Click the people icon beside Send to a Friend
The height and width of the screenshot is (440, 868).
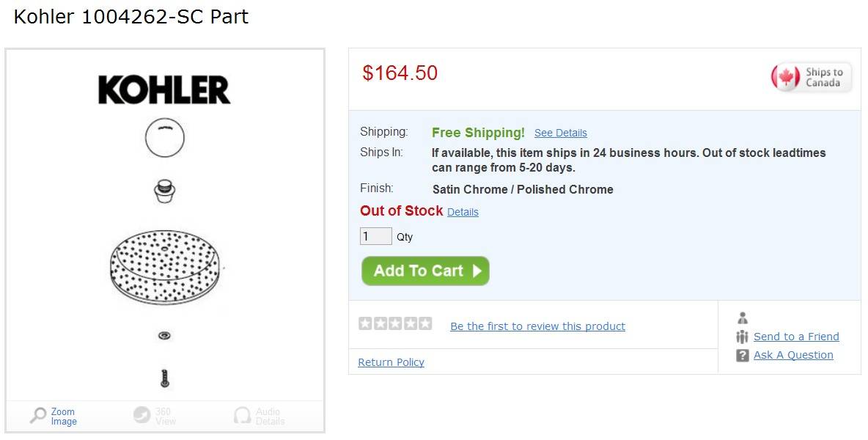click(x=742, y=337)
